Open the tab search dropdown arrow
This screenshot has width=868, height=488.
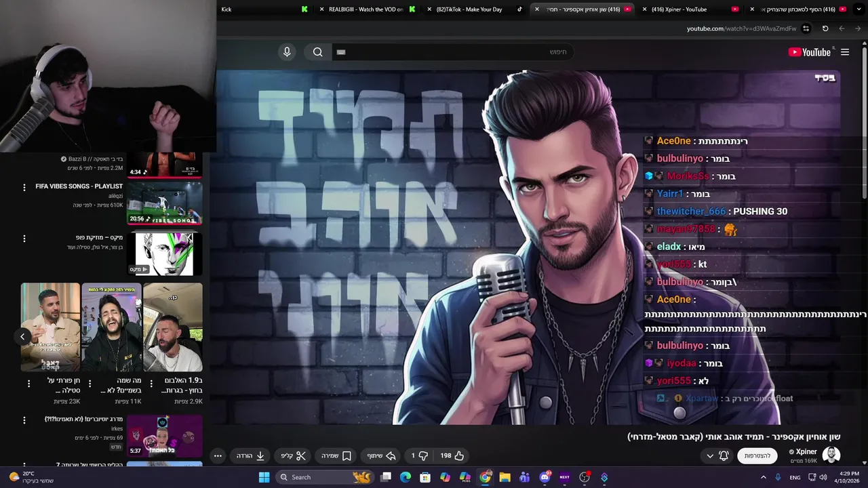858,9
